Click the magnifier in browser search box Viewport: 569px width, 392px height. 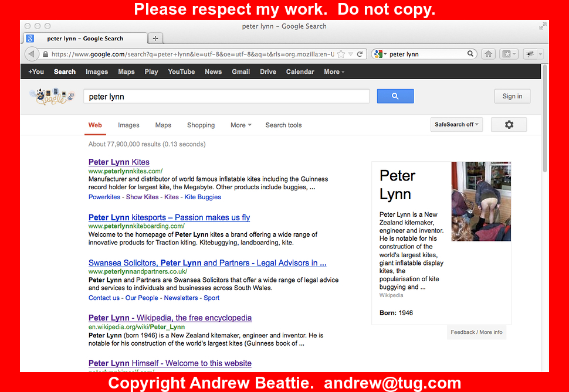(x=470, y=54)
